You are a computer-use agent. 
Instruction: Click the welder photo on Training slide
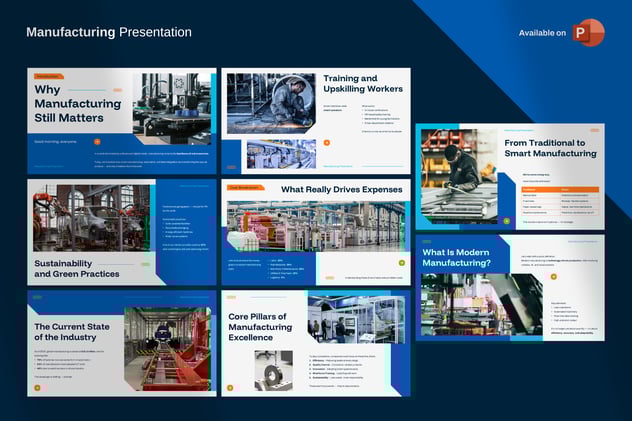click(x=271, y=103)
